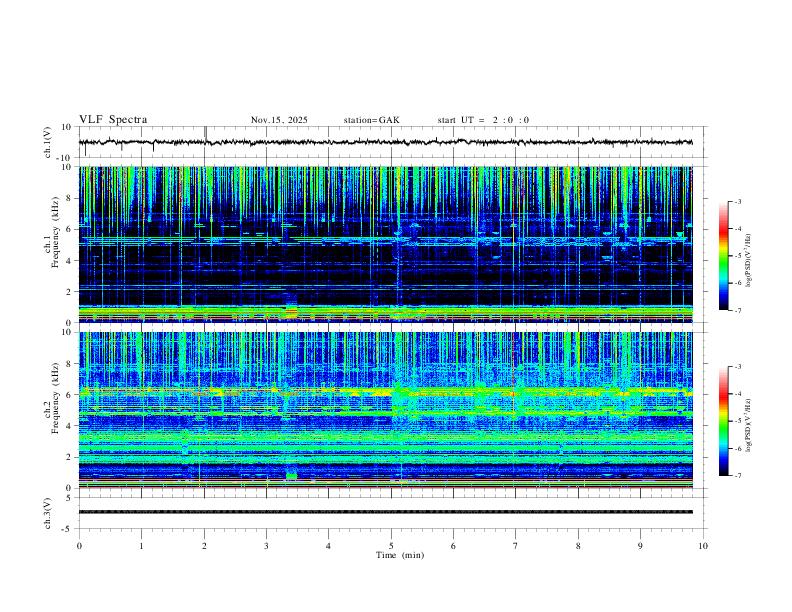792x612 pixels.
Task: Click time axis tick label 2
Action: 204,546
